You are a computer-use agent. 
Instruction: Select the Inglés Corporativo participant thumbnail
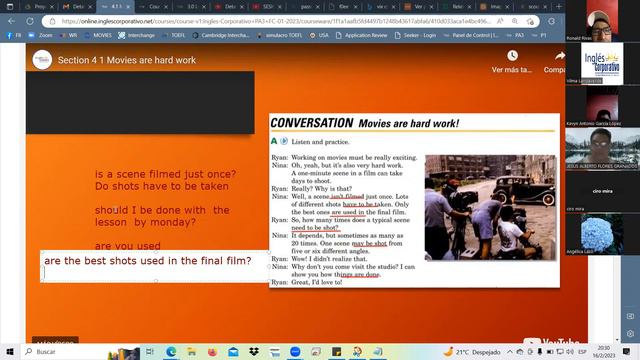pyautogui.click(x=602, y=64)
